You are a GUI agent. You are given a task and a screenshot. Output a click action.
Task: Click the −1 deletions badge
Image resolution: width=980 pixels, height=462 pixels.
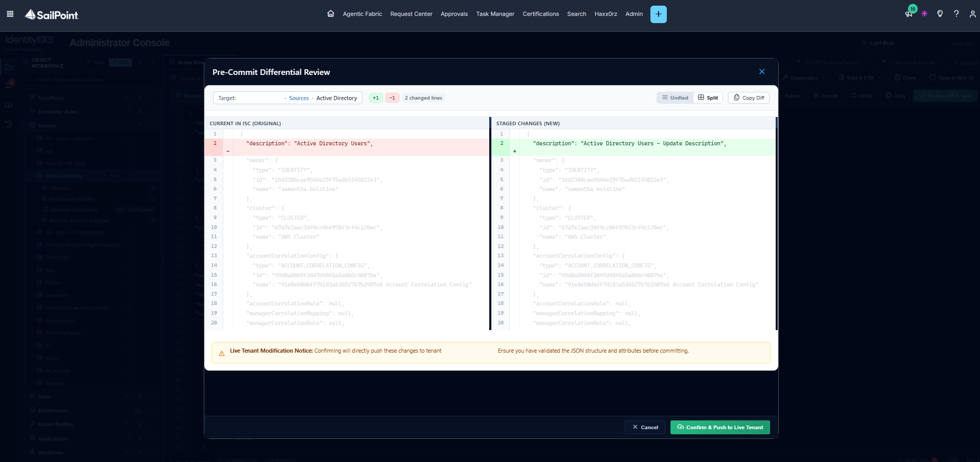coord(392,98)
